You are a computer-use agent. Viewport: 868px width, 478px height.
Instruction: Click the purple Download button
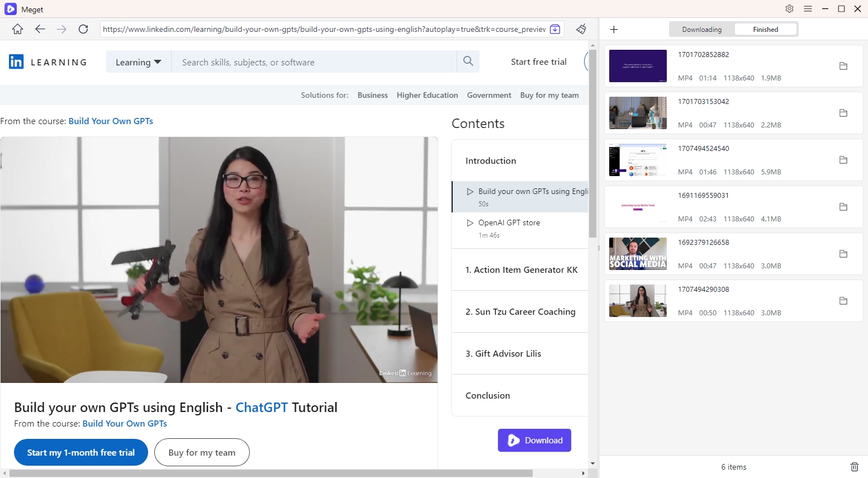534,440
